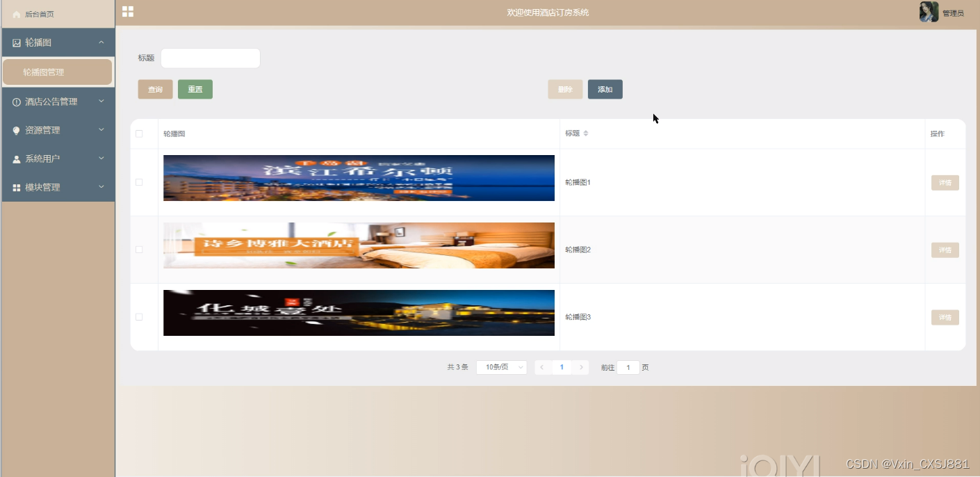The width and height of the screenshot is (980, 477).
Task: Check the box for 轮播图1 row
Action: tap(139, 182)
